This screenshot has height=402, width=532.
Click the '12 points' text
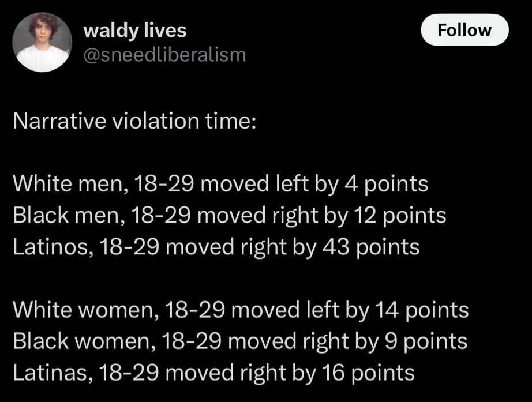400,215
